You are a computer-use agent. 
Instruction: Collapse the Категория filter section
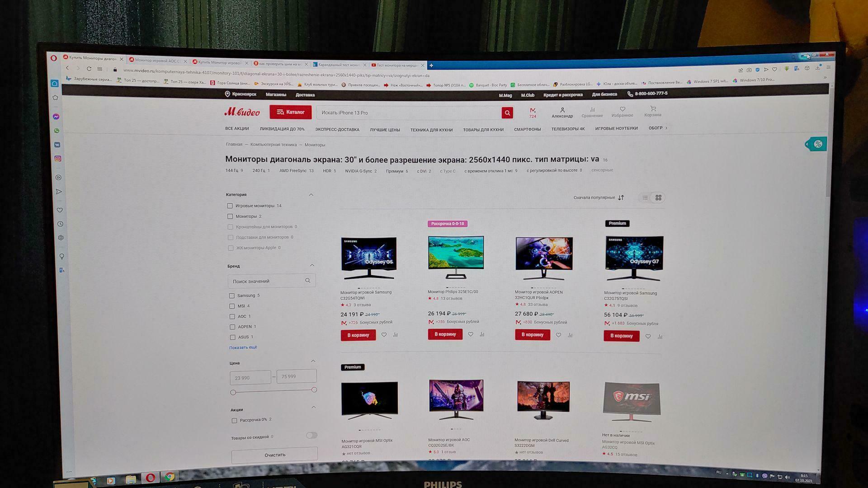click(311, 195)
